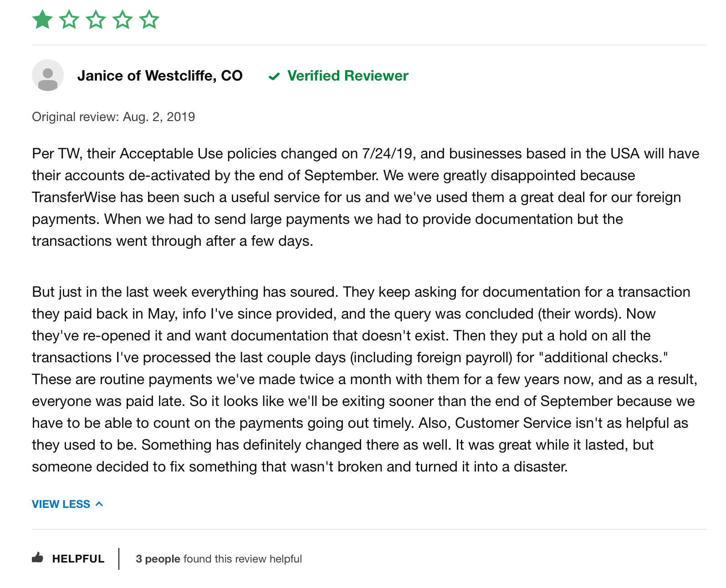Click the first filled green star

point(42,20)
